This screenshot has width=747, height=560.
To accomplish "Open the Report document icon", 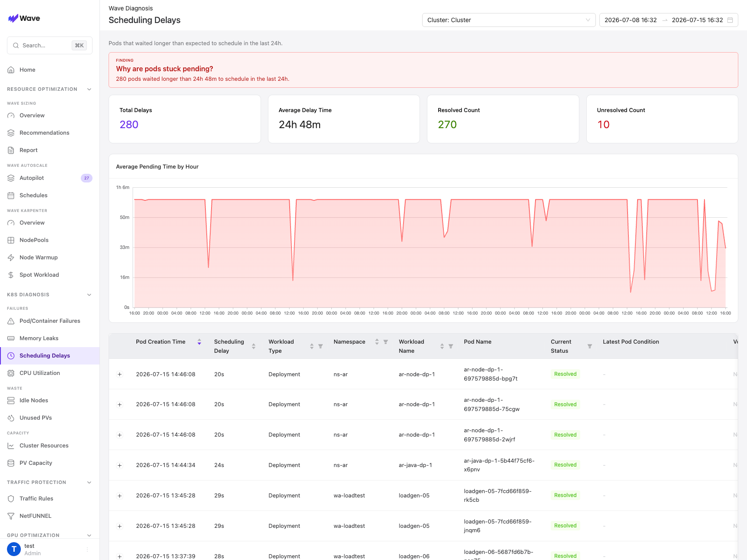I will [11, 150].
